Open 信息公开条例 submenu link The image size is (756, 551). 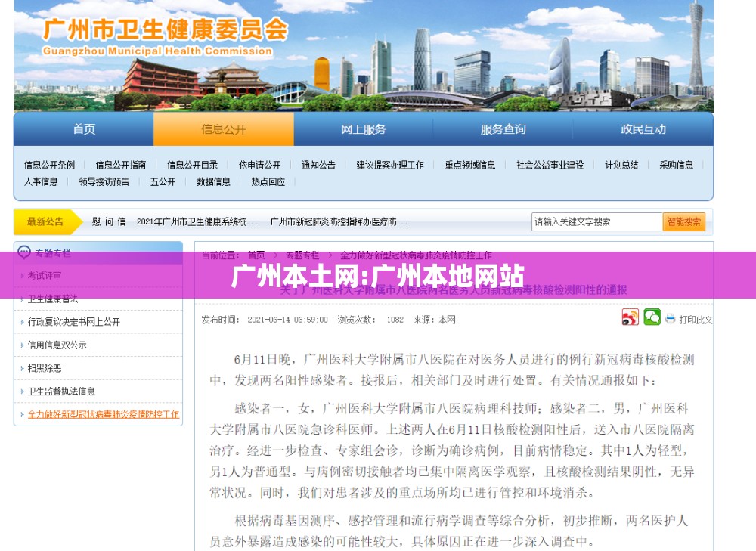click(x=50, y=165)
